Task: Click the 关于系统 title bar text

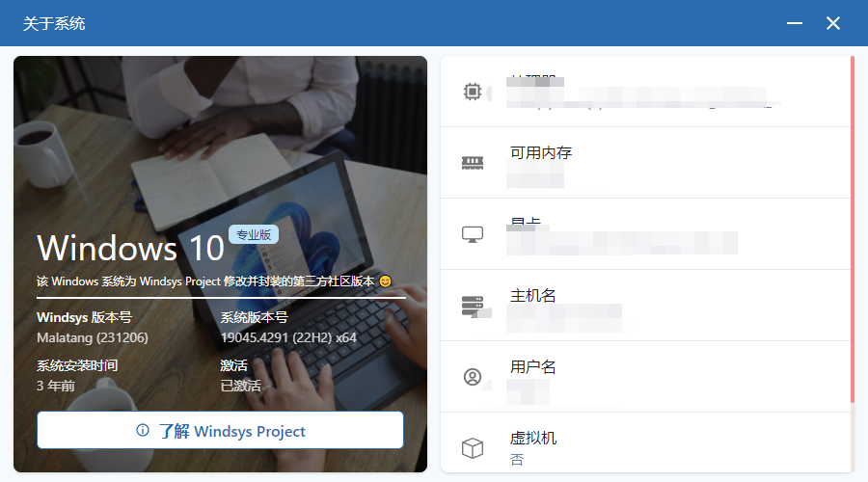Action: tap(54, 23)
